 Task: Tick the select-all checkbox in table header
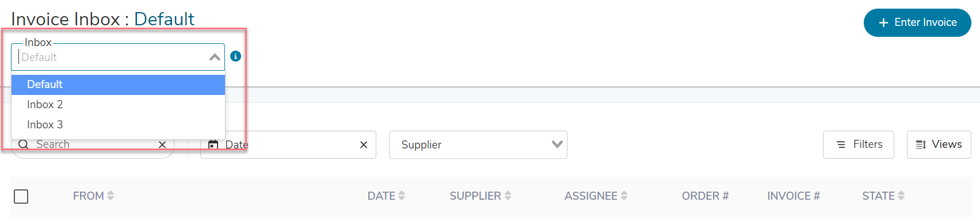point(21,196)
